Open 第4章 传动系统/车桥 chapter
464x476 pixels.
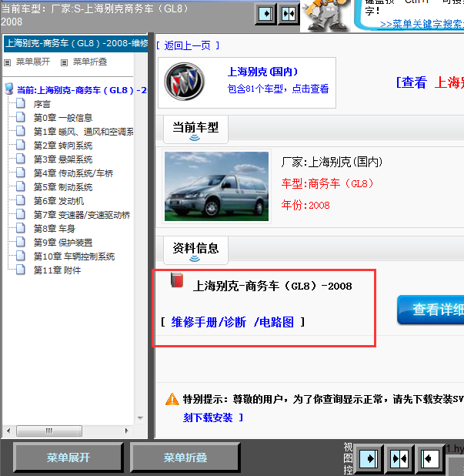[73, 173]
